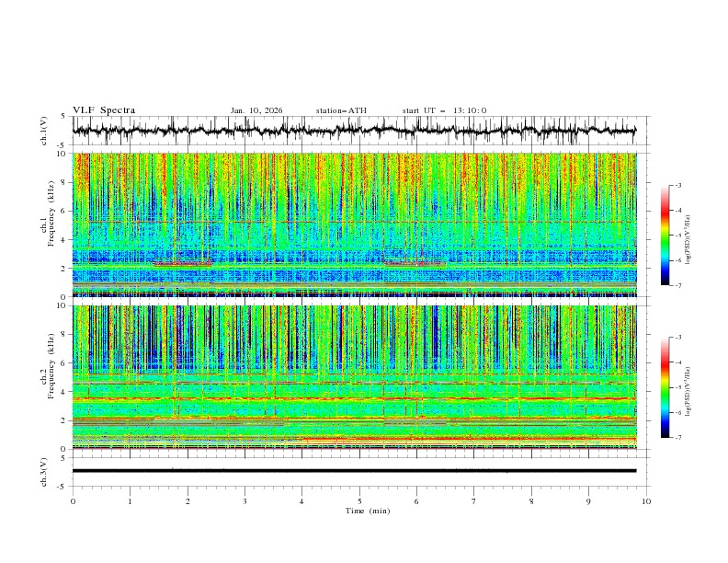728x563 pixels.
Task: Click the ch.3 flat black trace
Action: [x=354, y=471]
